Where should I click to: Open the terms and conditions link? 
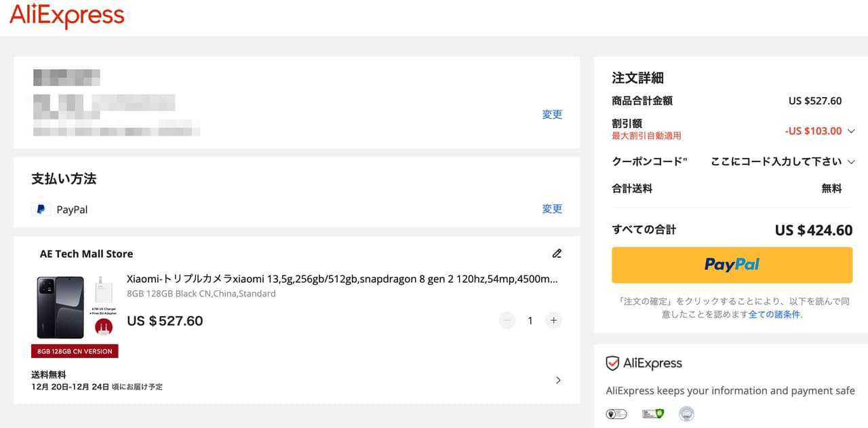point(774,315)
